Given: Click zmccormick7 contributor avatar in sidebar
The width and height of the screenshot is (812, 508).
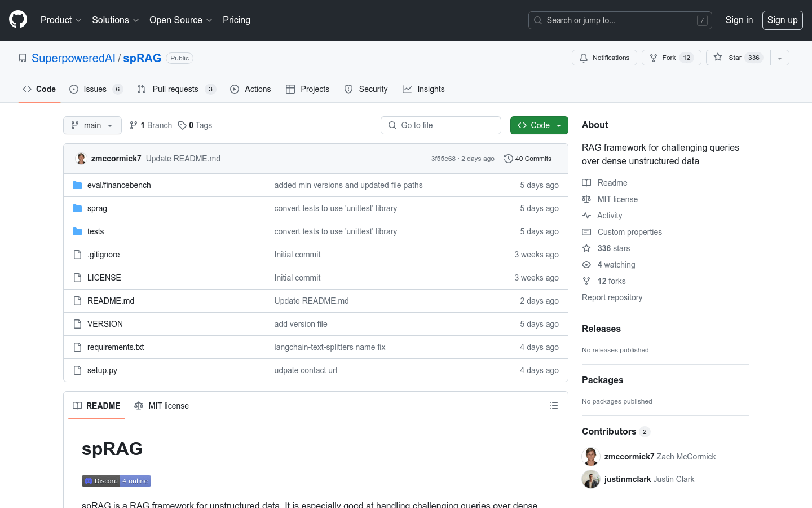Looking at the screenshot, I should [x=591, y=457].
